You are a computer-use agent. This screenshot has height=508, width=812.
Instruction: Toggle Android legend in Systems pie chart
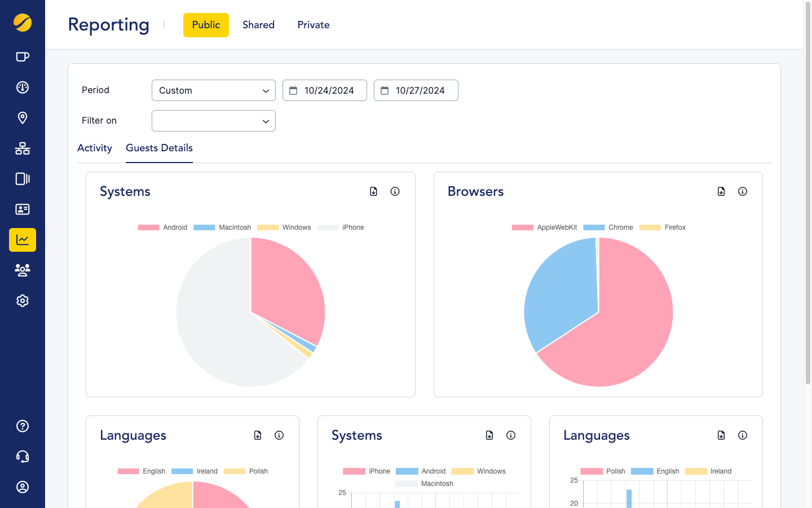click(163, 227)
